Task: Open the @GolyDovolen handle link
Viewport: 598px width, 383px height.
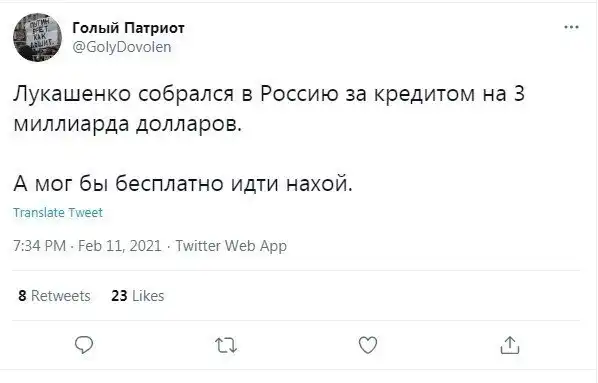Action: click(122, 47)
